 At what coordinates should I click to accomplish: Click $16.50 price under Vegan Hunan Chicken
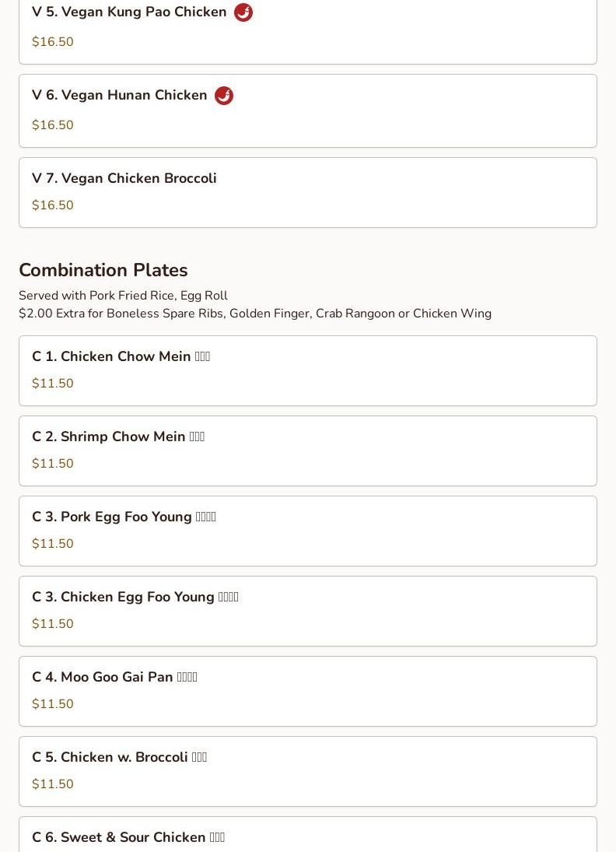[53, 125]
